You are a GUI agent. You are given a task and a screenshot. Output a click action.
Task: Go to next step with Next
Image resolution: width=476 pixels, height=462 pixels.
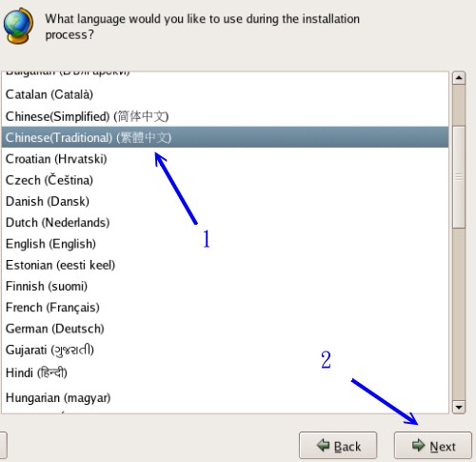coord(433,446)
